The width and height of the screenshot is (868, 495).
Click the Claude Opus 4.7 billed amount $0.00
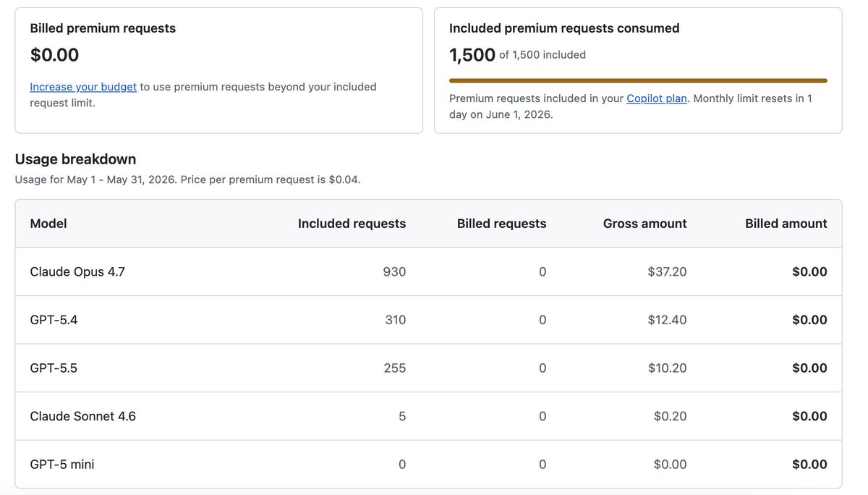(809, 272)
